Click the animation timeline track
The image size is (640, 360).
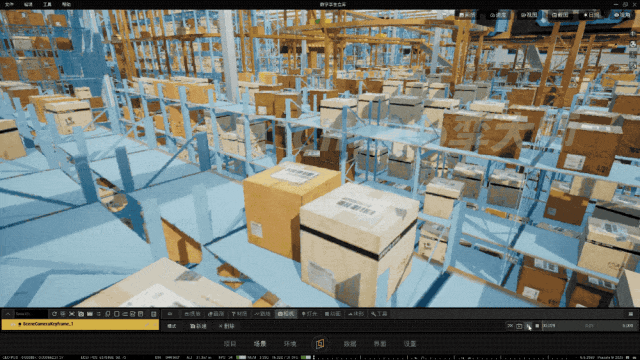coord(589,326)
